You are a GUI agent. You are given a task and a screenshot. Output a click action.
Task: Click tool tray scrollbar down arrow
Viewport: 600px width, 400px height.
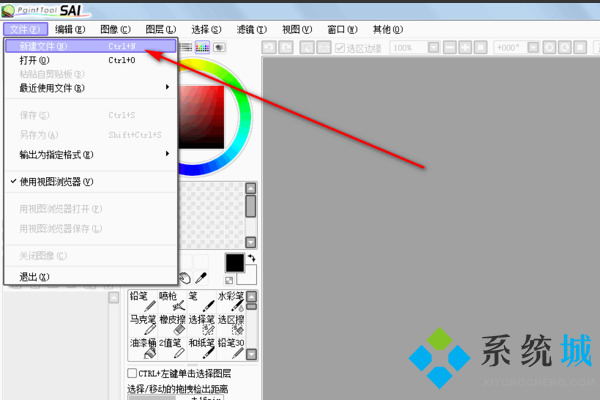click(251, 354)
